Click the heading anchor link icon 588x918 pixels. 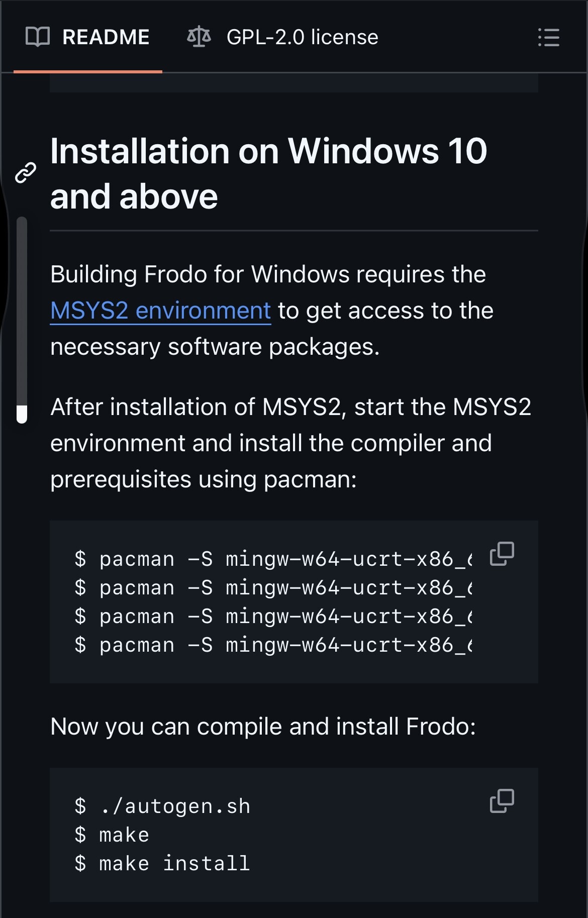(26, 173)
